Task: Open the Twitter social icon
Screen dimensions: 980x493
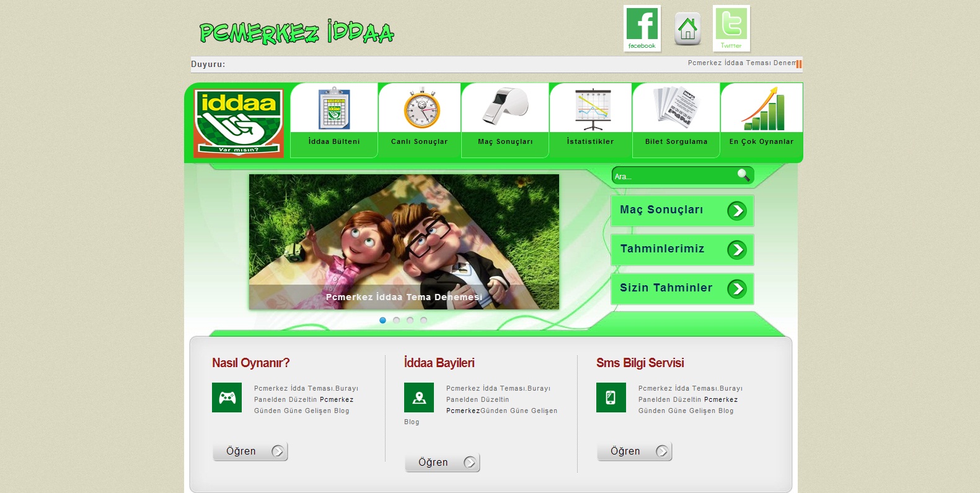Action: tap(731, 29)
